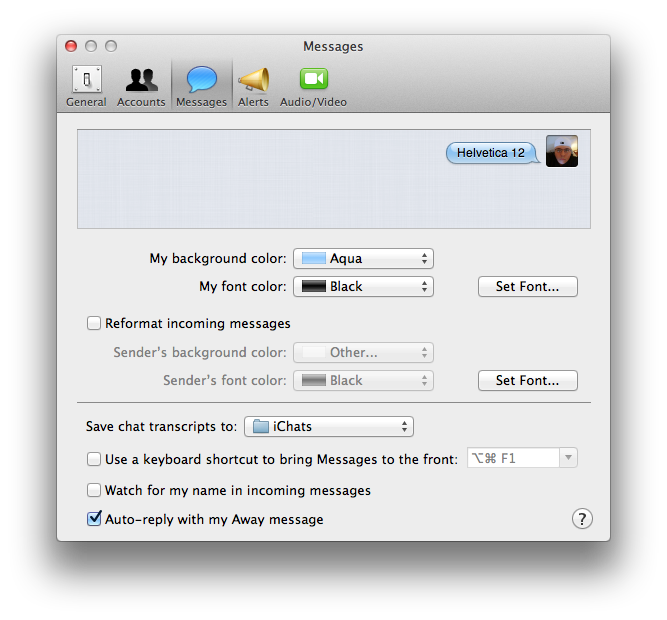Enable keyboard shortcut to bring Messages front
Image resolution: width=667 pixels, height=620 pixels.
click(x=94, y=459)
